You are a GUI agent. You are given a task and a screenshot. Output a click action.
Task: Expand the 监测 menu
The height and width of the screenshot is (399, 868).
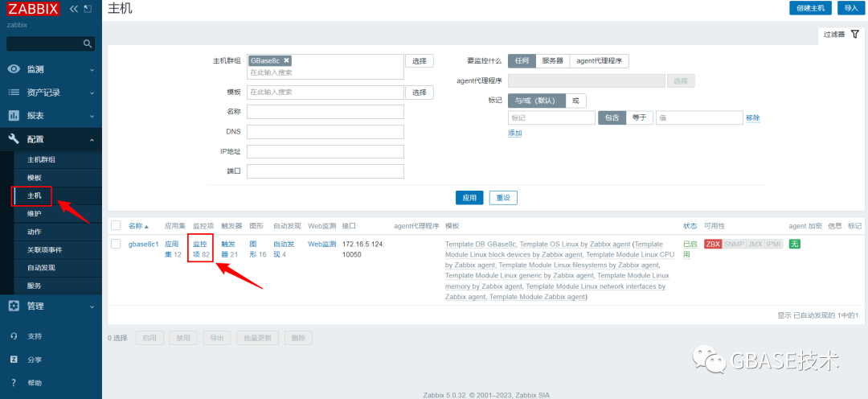[x=51, y=69]
